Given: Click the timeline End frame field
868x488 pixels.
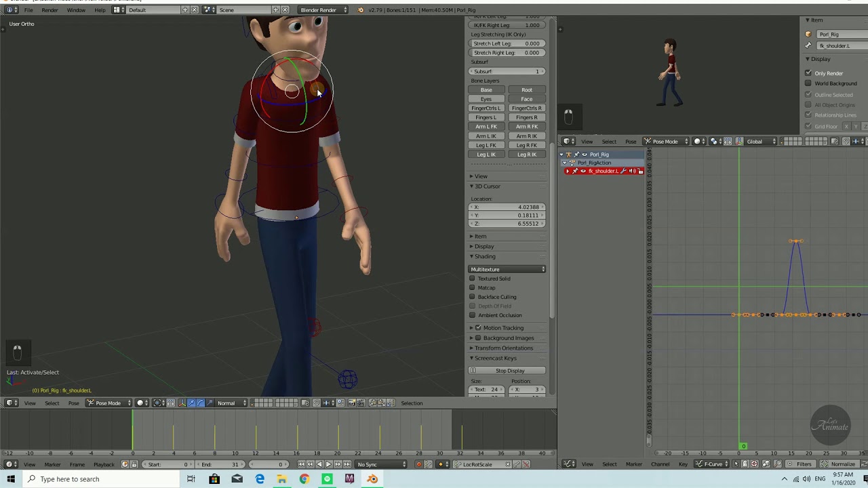Looking at the screenshot, I should coord(220,464).
